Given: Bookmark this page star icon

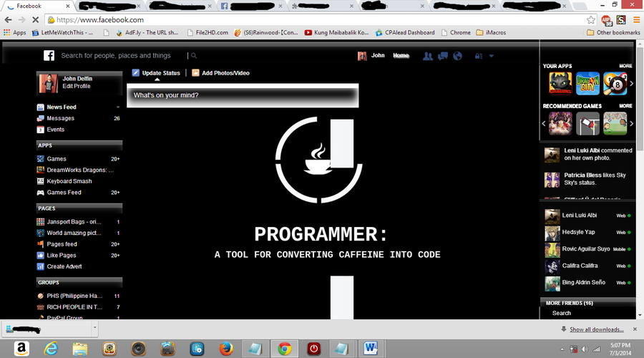Looking at the screenshot, I should coord(590,20).
